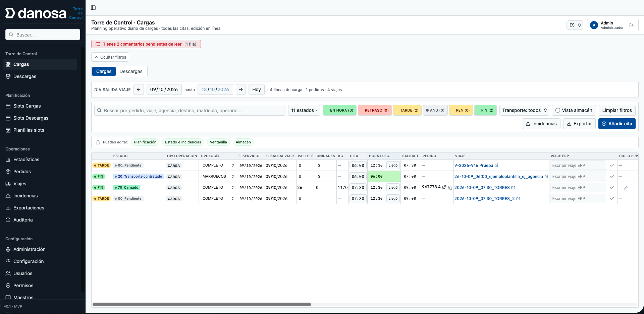Image resolution: width=644 pixels, height=314 pixels.
Task: Copy pedido number 967778.4 icon
Action: (x=450, y=188)
